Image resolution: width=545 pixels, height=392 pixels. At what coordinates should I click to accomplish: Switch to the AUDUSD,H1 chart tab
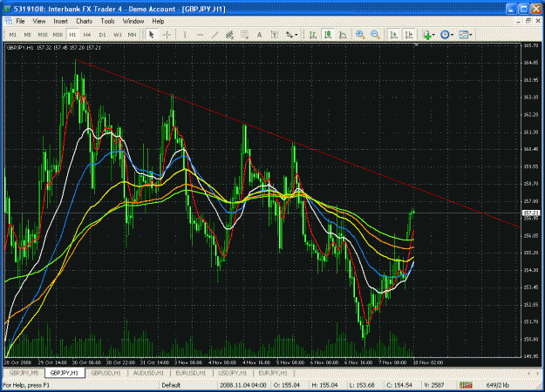148,373
